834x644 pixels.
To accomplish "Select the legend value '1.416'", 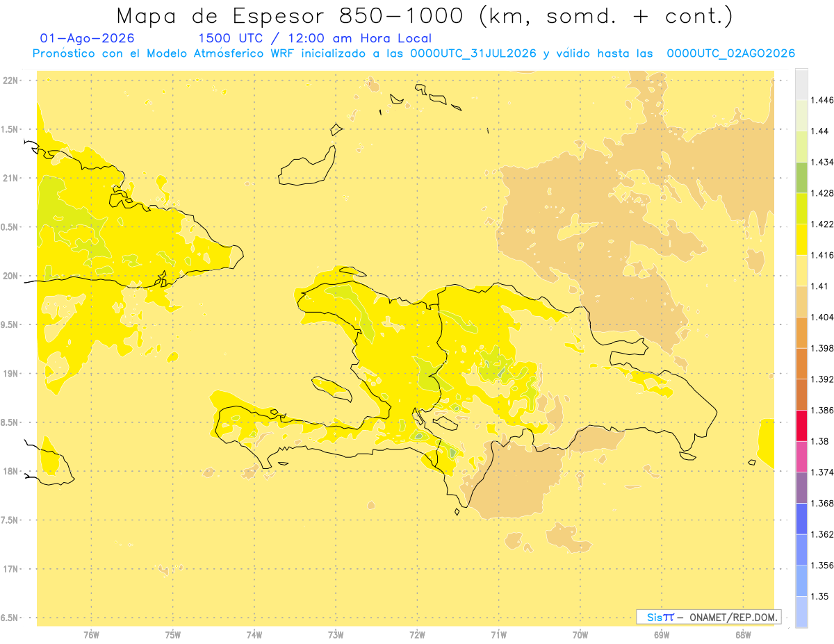I will coord(821,255).
